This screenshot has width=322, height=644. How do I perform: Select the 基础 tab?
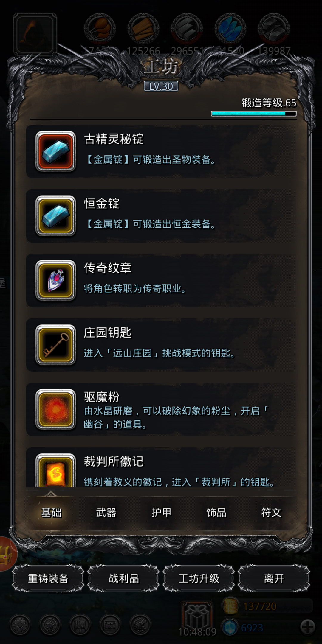(51, 513)
